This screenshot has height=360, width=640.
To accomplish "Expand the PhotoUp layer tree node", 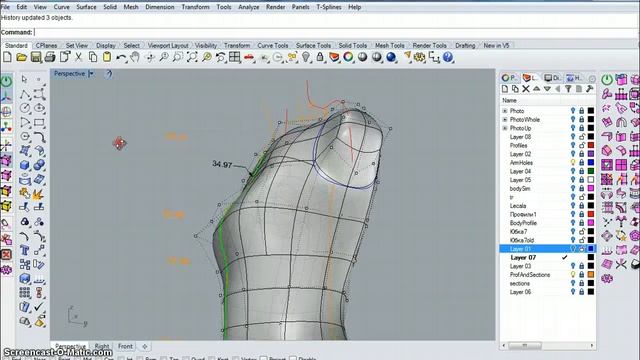I will [505, 128].
